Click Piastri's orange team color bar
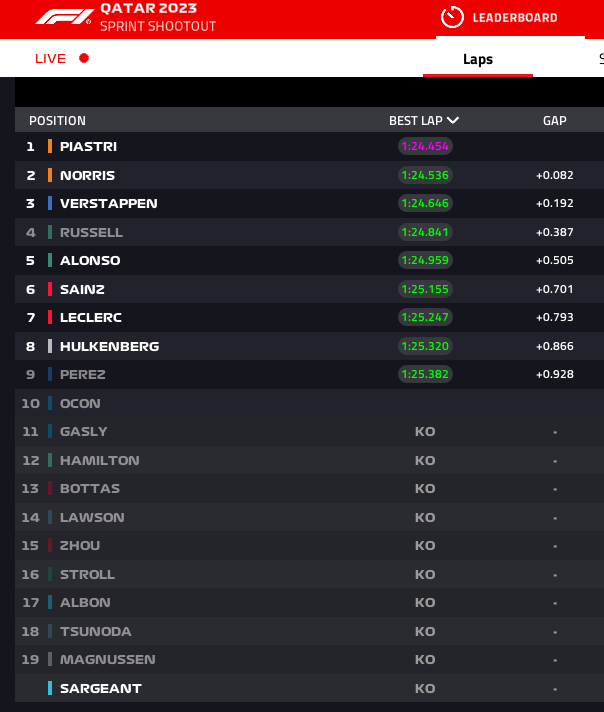The image size is (604, 712). pyautogui.click(x=50, y=146)
